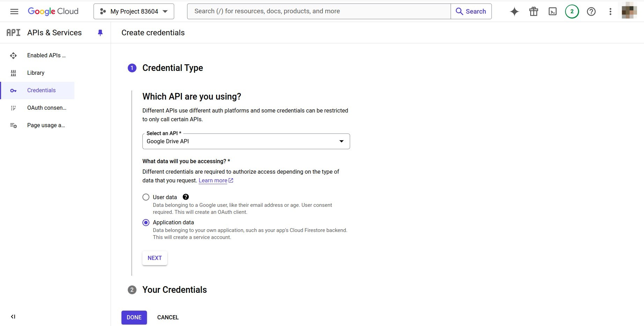Select the User data radio button
This screenshot has width=644, height=326.
click(x=146, y=197)
